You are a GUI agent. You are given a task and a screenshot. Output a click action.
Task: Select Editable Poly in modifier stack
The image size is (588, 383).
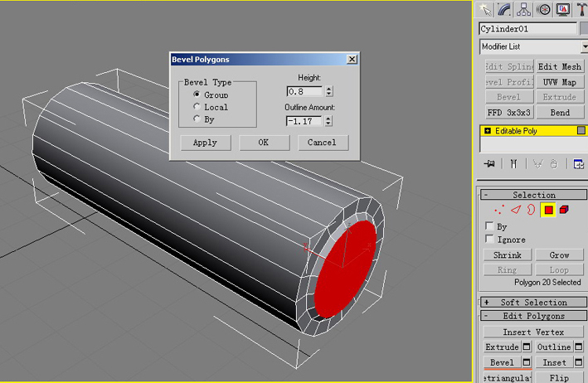(516, 131)
